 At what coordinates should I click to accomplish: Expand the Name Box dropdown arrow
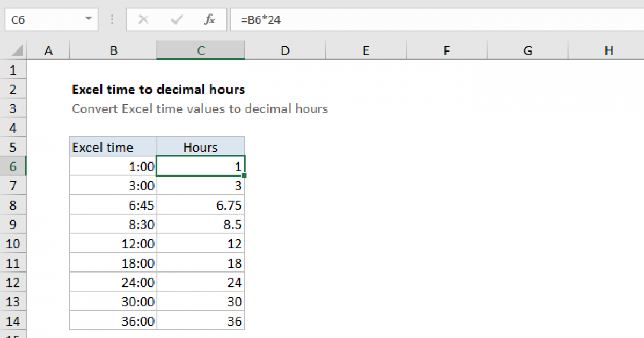89,20
